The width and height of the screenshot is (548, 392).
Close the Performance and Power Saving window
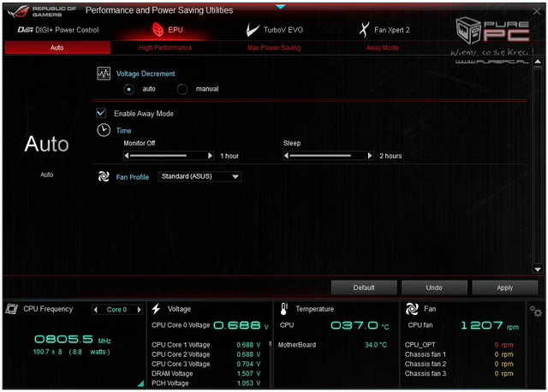coord(537,11)
